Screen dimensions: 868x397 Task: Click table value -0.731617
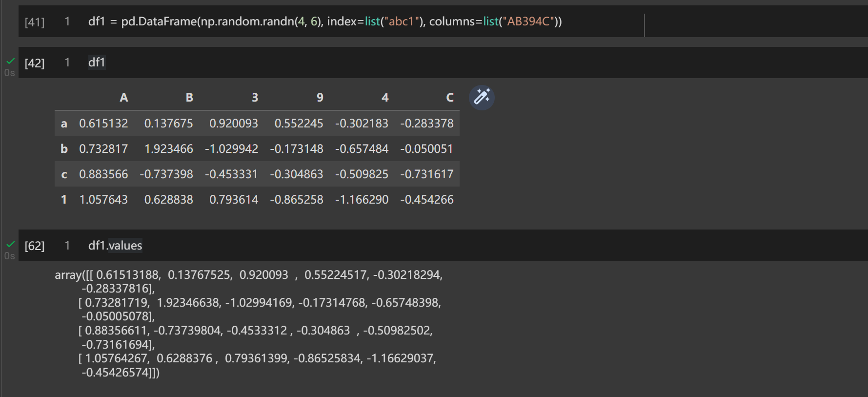[x=427, y=174]
